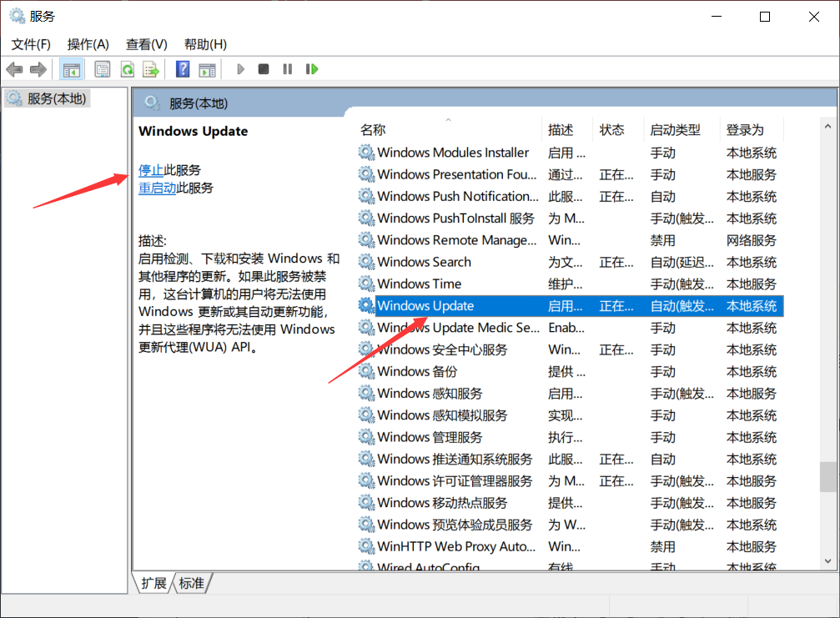This screenshot has height=618, width=840.
Task: Click the scroll down arrow of services list
Action: click(827, 561)
